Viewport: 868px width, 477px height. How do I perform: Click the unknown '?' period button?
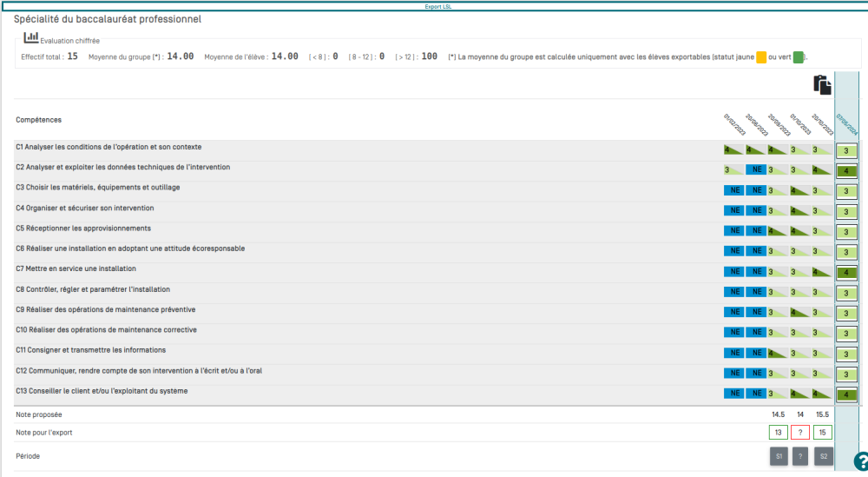[800, 456]
